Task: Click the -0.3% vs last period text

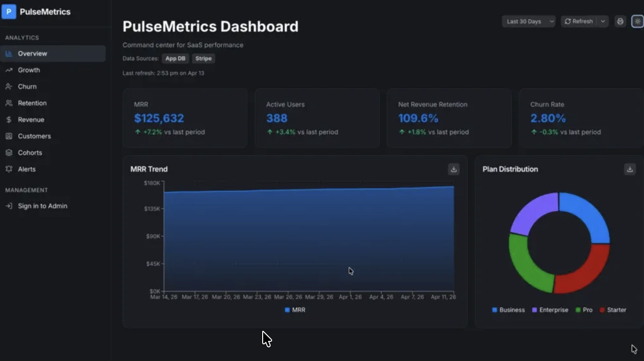Action: (566, 132)
